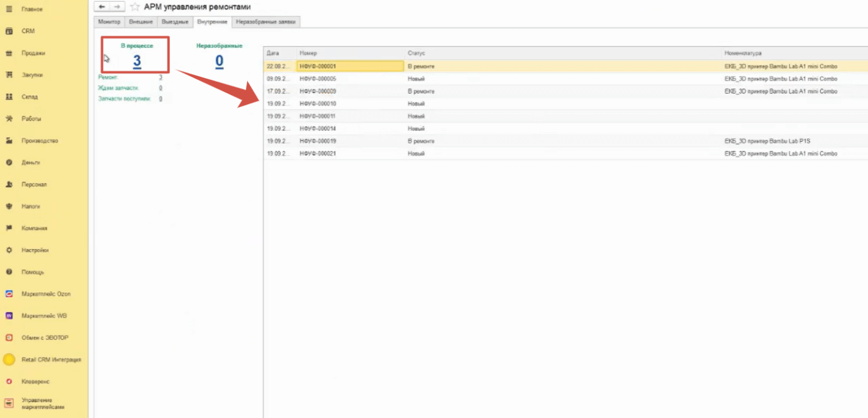Open Настройки gear icon in sidebar
The image size is (868, 418).
tap(9, 250)
